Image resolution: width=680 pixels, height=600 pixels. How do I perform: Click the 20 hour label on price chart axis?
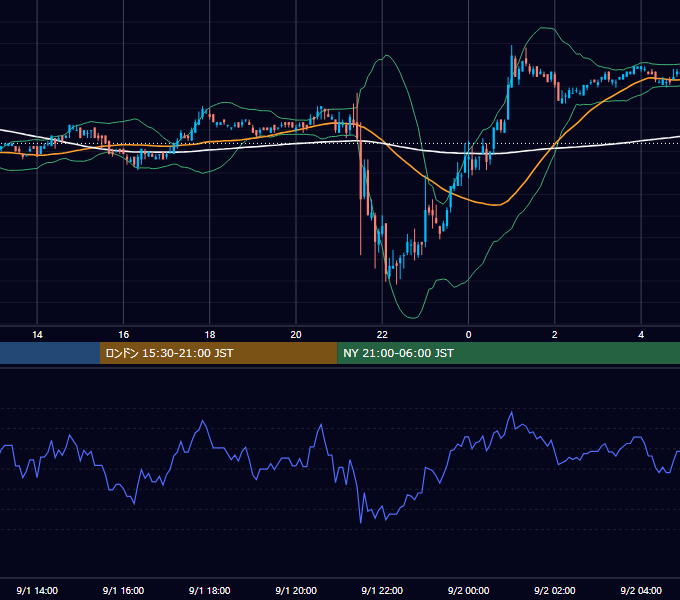tap(296, 335)
